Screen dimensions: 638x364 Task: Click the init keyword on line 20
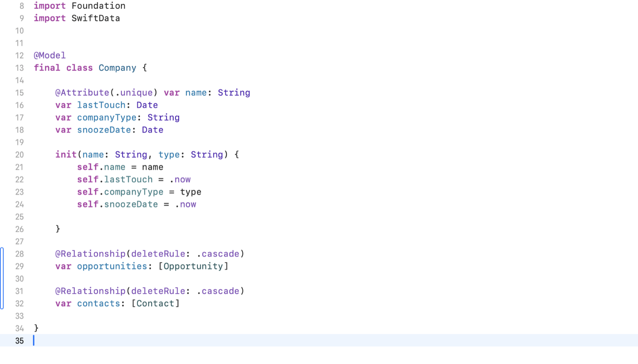click(x=66, y=155)
